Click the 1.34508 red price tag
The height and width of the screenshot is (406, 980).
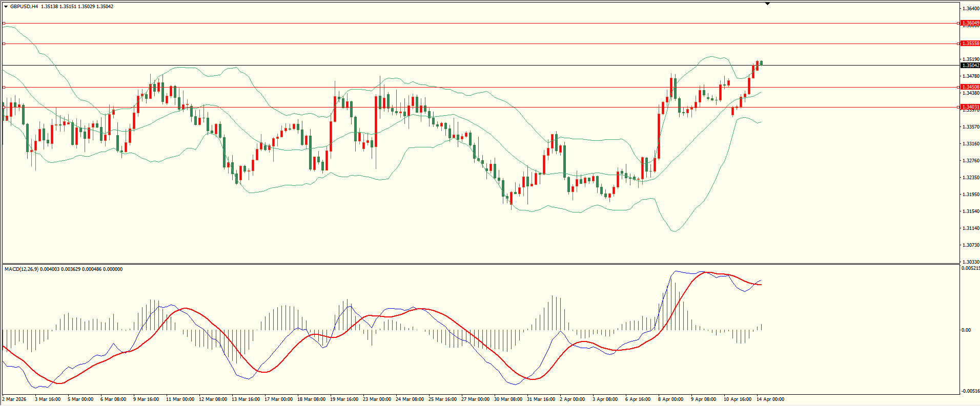(x=970, y=87)
